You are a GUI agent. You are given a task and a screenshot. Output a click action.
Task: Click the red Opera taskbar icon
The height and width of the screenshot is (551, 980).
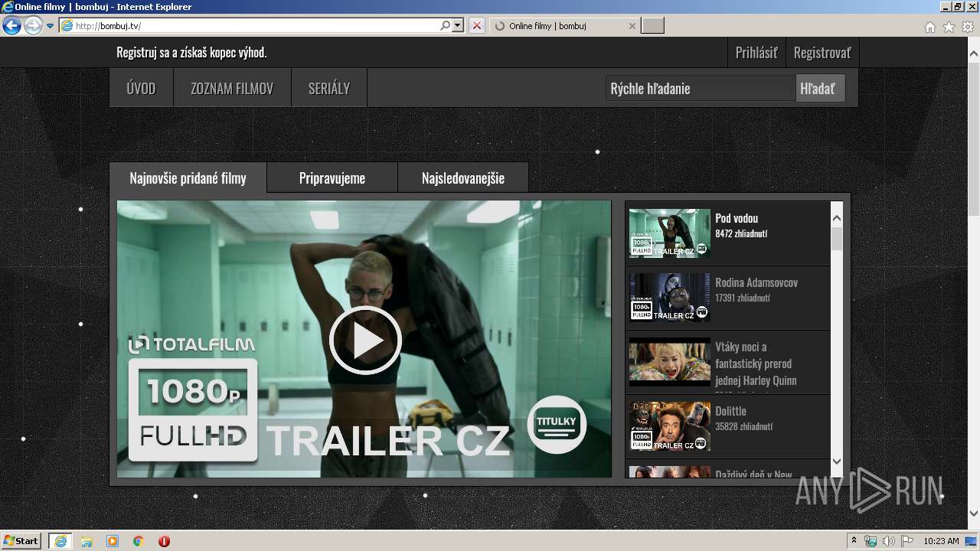coord(164,541)
